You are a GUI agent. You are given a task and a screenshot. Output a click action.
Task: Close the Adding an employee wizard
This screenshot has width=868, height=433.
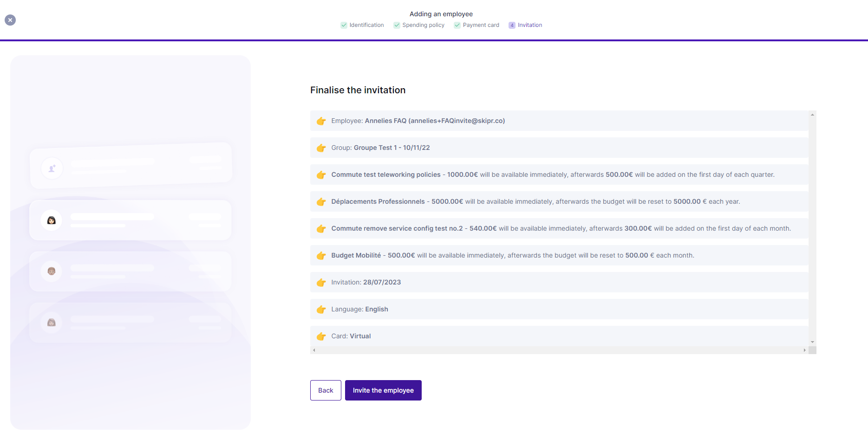(10, 20)
